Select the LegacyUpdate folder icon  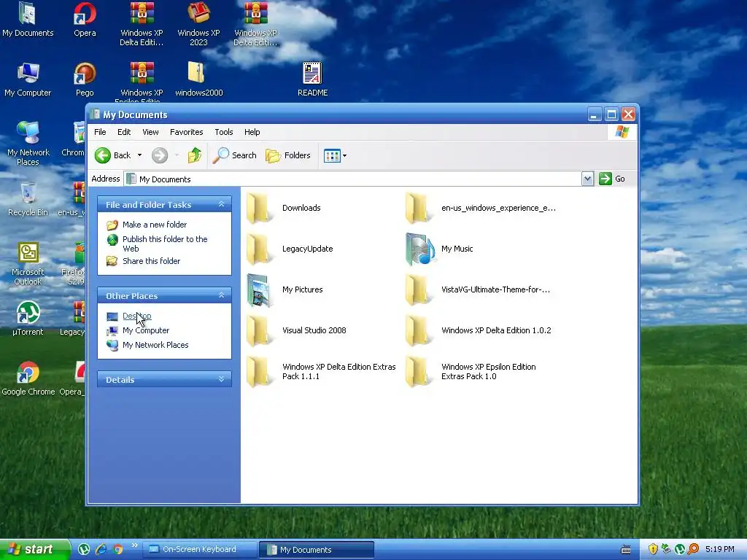[259, 249]
